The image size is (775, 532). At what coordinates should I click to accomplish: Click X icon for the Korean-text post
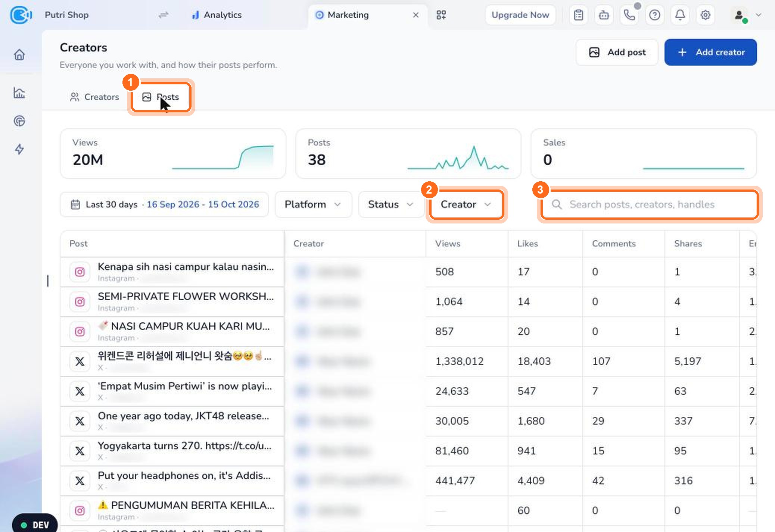[x=80, y=362]
